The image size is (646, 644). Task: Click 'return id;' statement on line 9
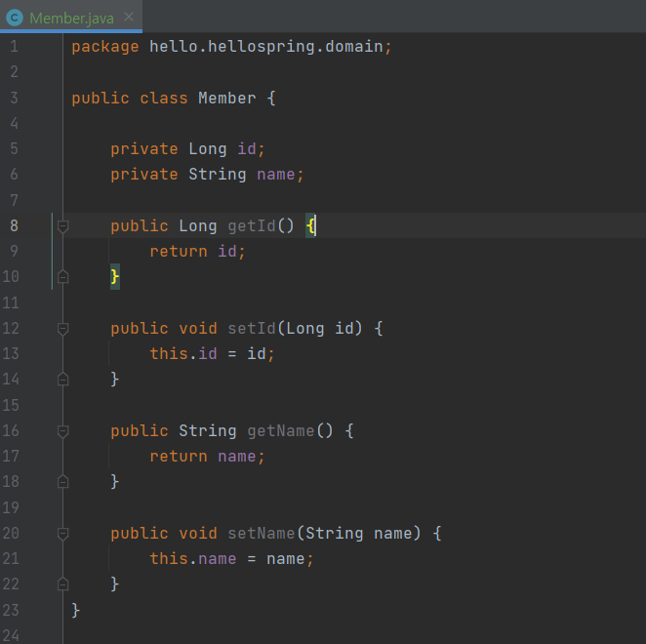click(x=197, y=251)
